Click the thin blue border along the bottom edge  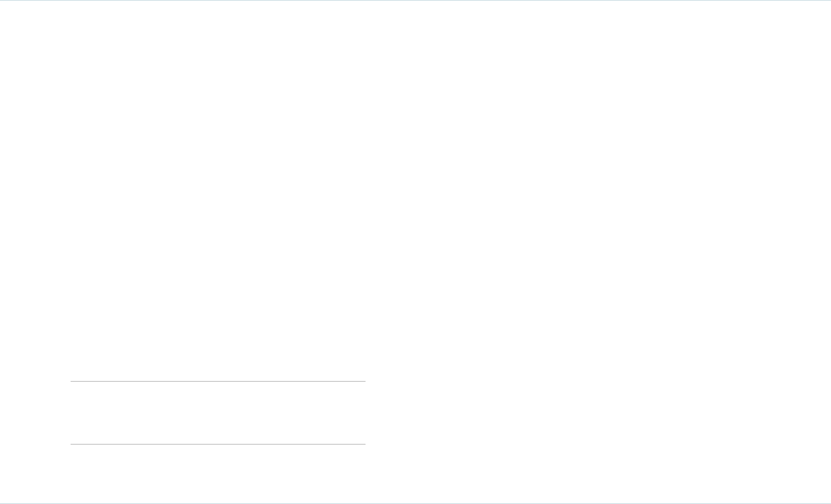click(415, 503)
